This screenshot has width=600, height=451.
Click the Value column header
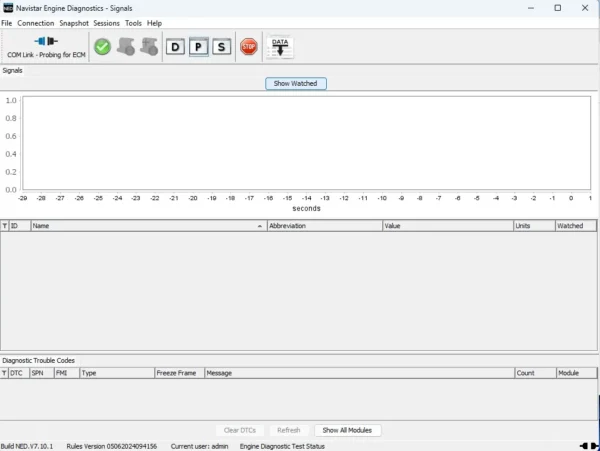[x=448, y=226]
